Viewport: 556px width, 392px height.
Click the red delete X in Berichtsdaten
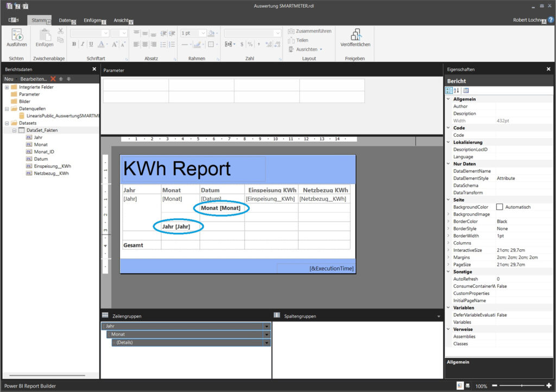pyautogui.click(x=53, y=79)
